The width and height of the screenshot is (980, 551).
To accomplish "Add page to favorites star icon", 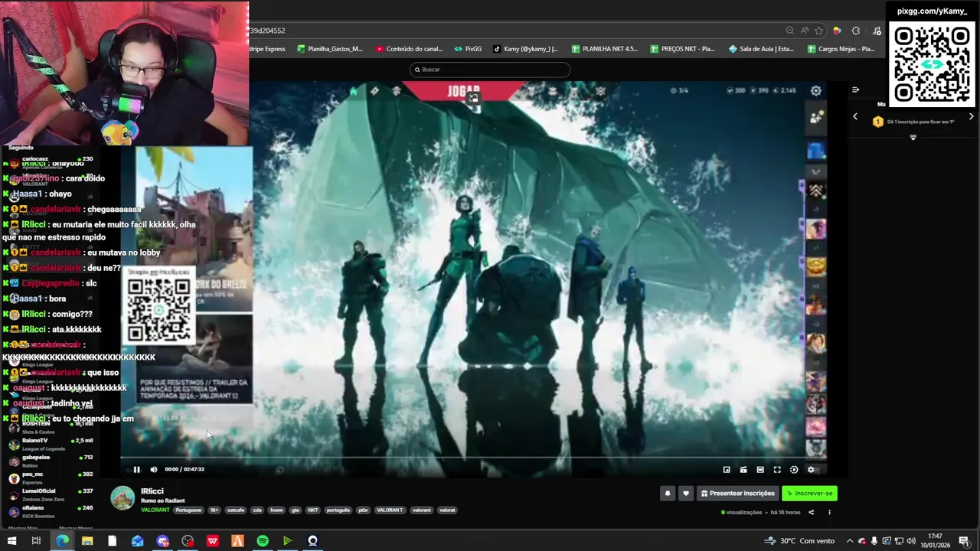I will (818, 31).
